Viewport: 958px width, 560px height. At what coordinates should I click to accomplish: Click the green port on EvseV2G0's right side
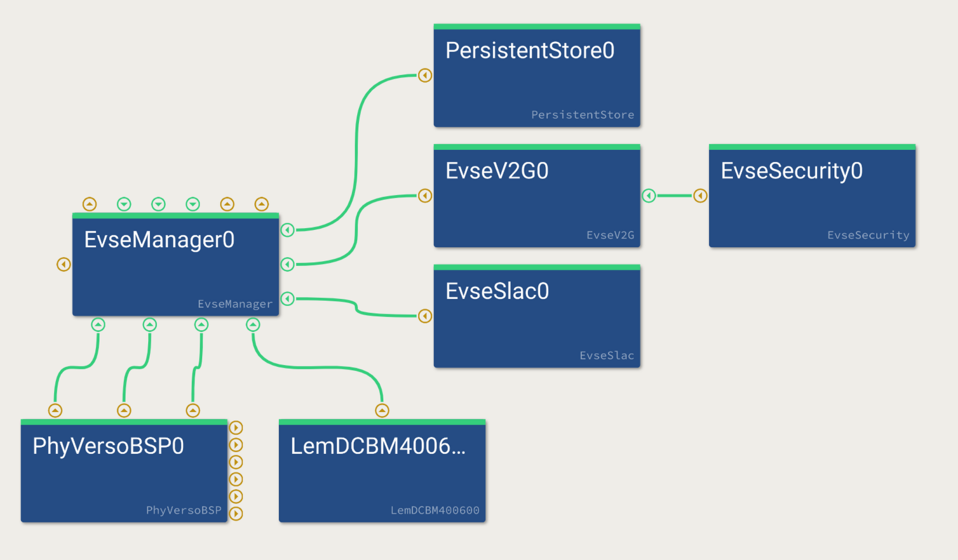tap(649, 196)
